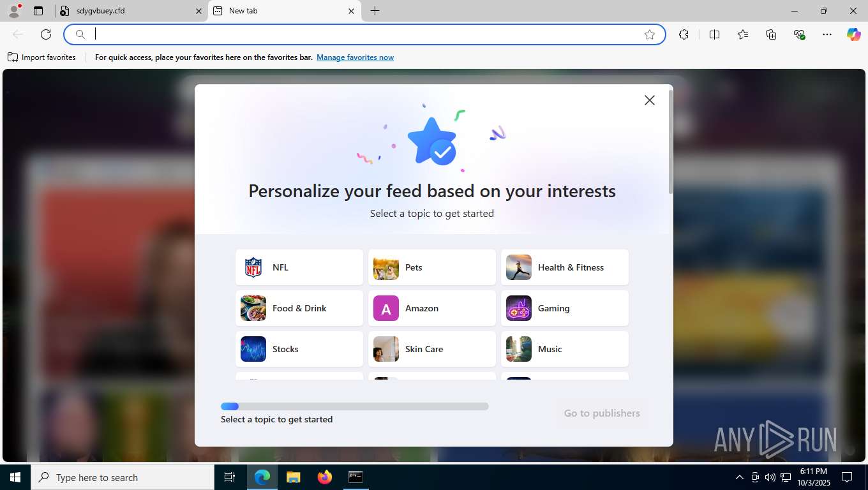Click the topic selection progress bar
This screenshot has width=868, height=490.
coord(355,406)
